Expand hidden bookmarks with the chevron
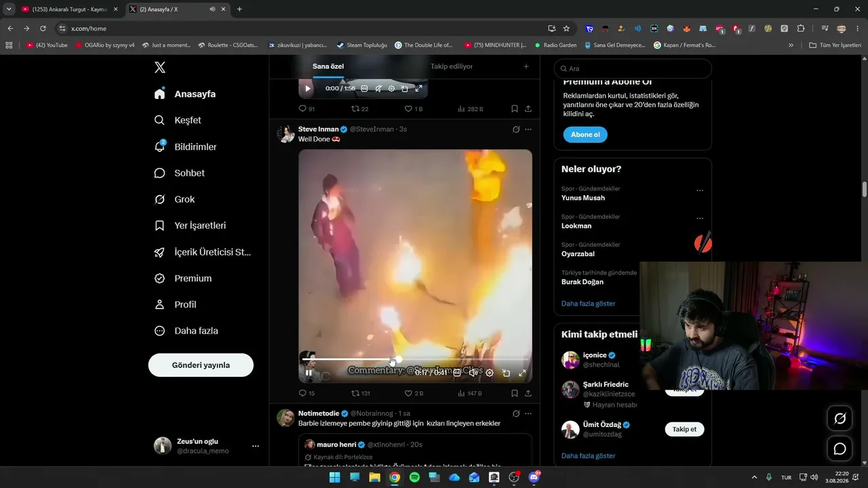Screen dimensions: 868x488 coord(791,45)
